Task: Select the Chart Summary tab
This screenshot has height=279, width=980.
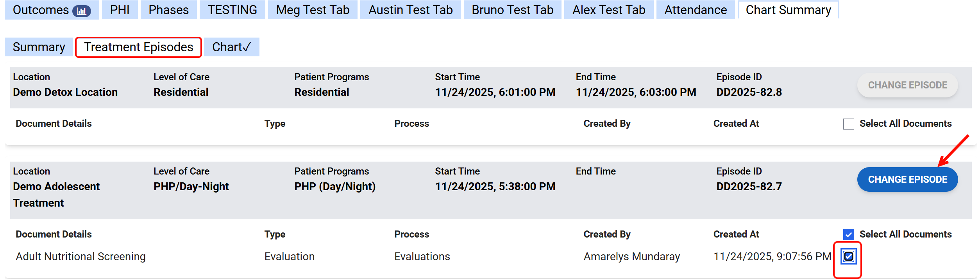Action: tap(788, 10)
